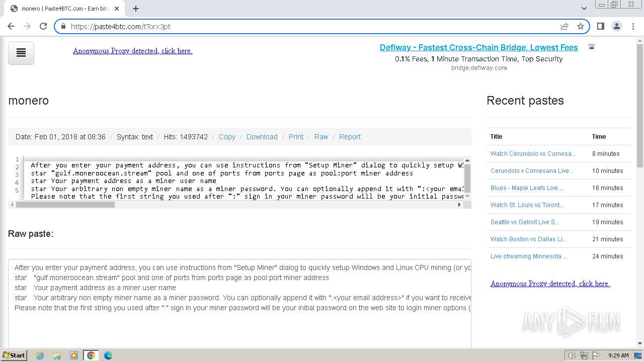Image resolution: width=644 pixels, height=362 pixels.
Task: Open the Windows Start menu
Action: (x=14, y=355)
